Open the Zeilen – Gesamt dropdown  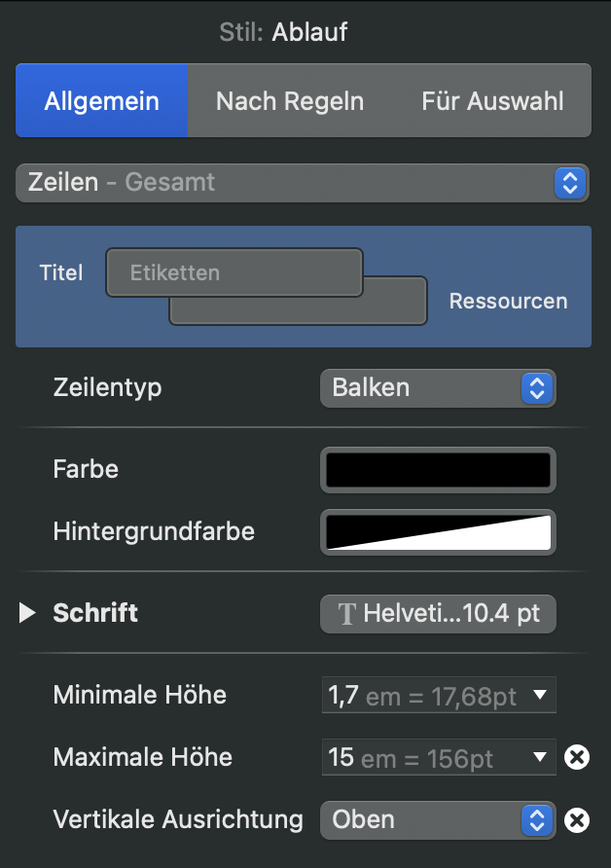coord(292,182)
